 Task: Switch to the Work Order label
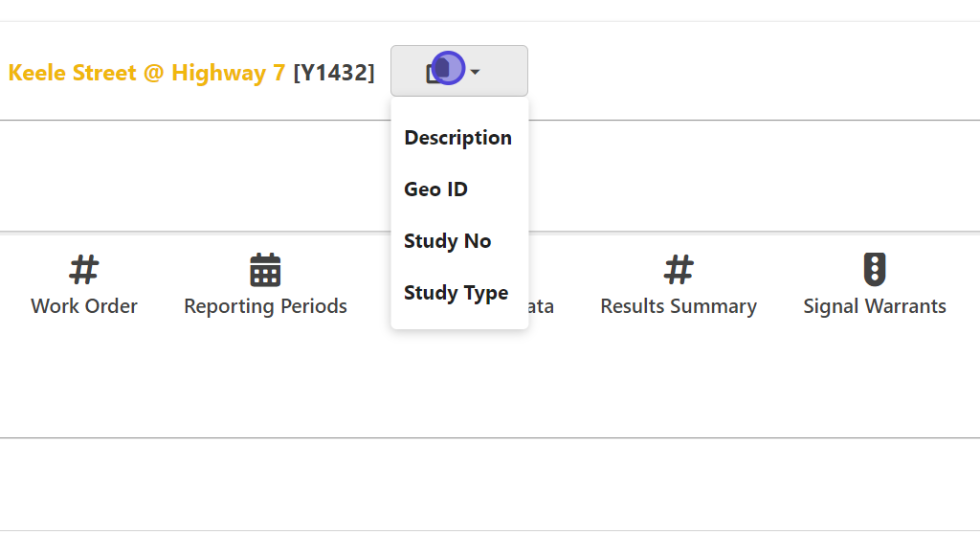tap(84, 306)
